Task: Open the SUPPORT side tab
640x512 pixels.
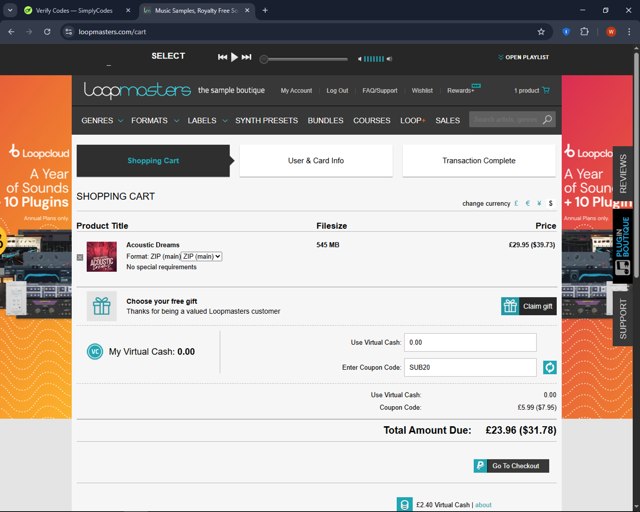Action: (623, 319)
